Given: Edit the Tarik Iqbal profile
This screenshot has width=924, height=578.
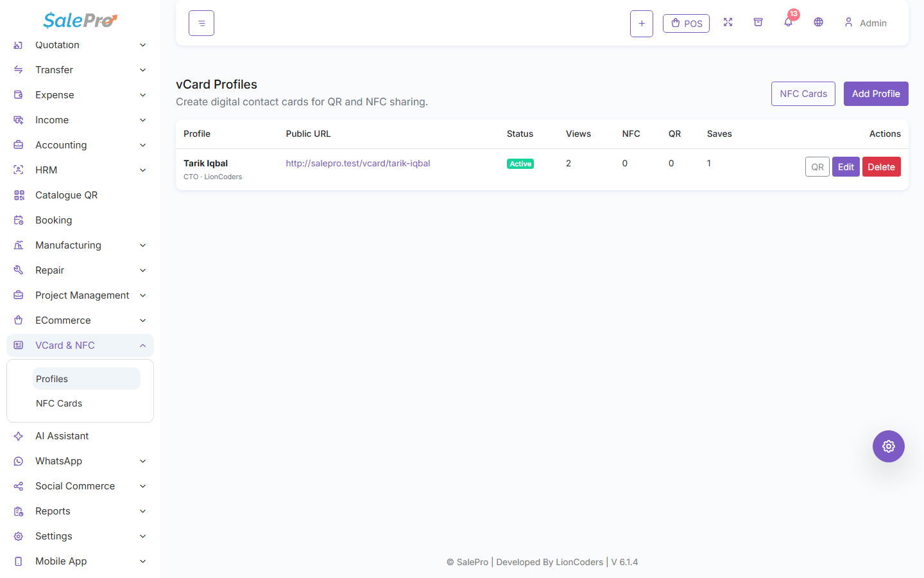Looking at the screenshot, I should [846, 167].
